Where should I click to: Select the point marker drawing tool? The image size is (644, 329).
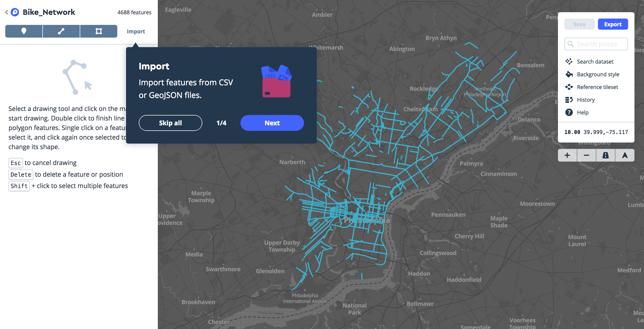[x=24, y=31]
